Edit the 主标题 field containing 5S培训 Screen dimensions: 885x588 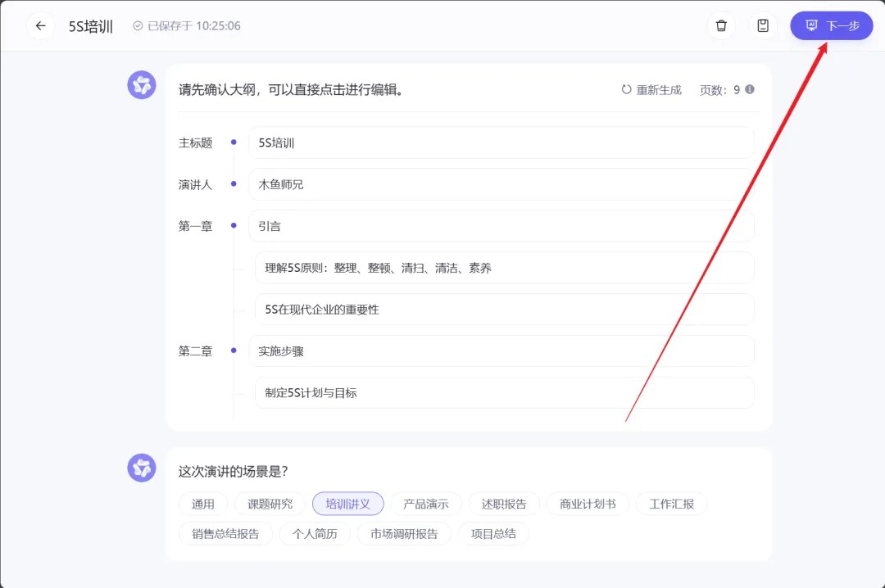coord(501,142)
